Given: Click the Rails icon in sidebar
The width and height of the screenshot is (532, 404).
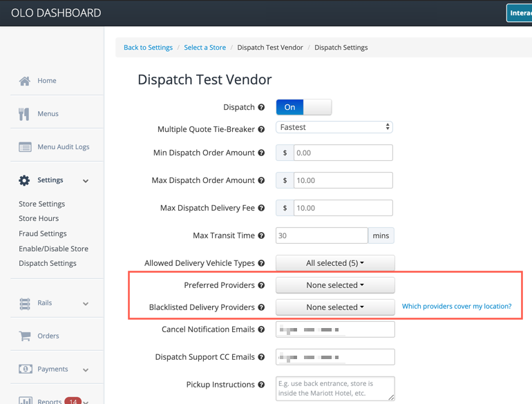Looking at the screenshot, I should coord(25,303).
